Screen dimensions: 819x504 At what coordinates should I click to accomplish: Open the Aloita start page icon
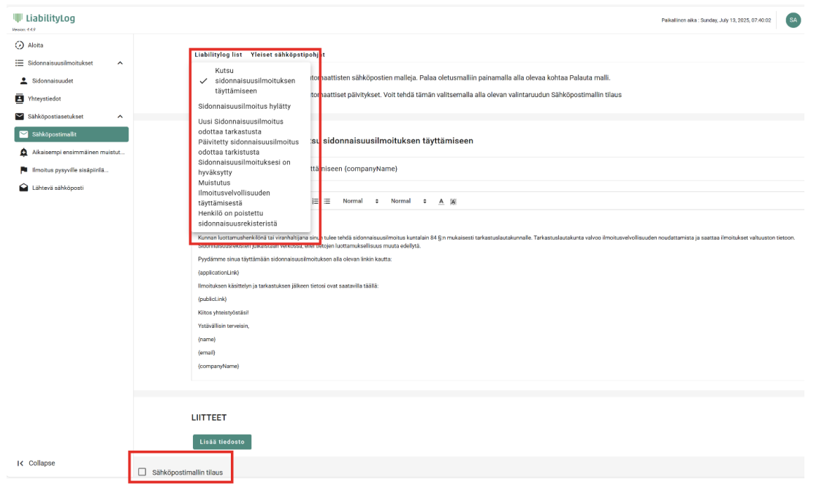pos(20,45)
